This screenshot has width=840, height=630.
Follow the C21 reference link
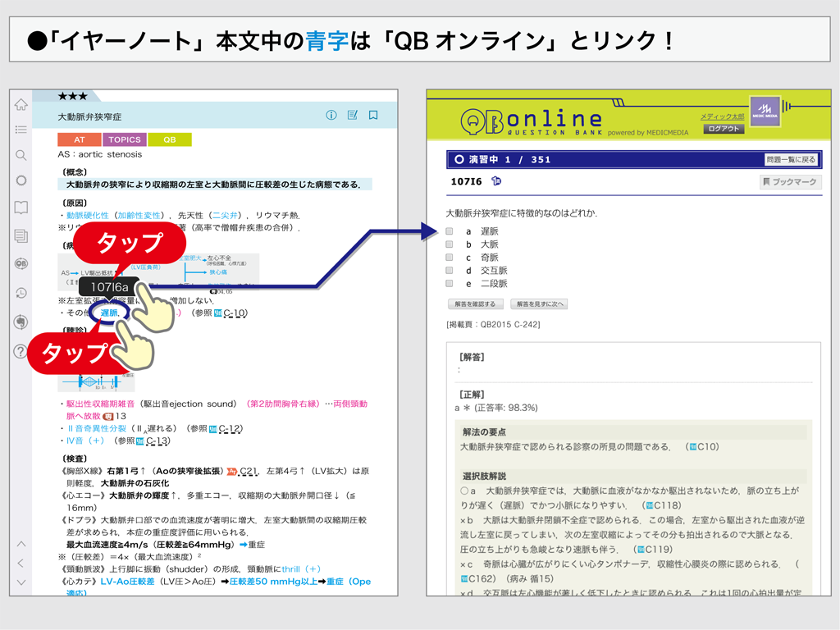(x=248, y=472)
